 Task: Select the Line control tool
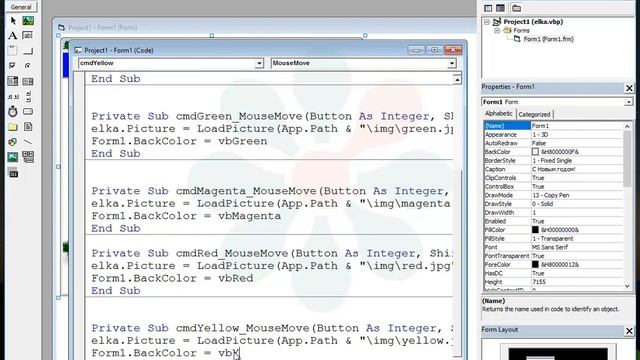click(x=28, y=142)
